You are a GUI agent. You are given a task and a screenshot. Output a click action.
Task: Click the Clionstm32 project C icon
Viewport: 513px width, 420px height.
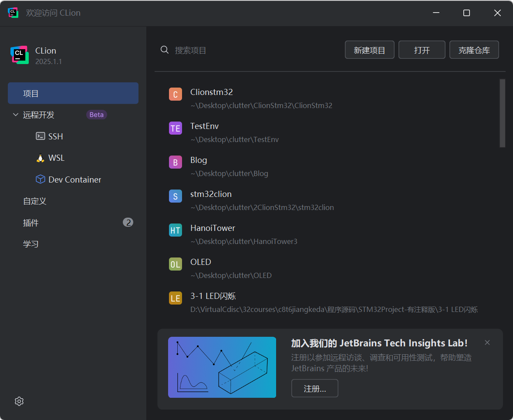click(175, 94)
